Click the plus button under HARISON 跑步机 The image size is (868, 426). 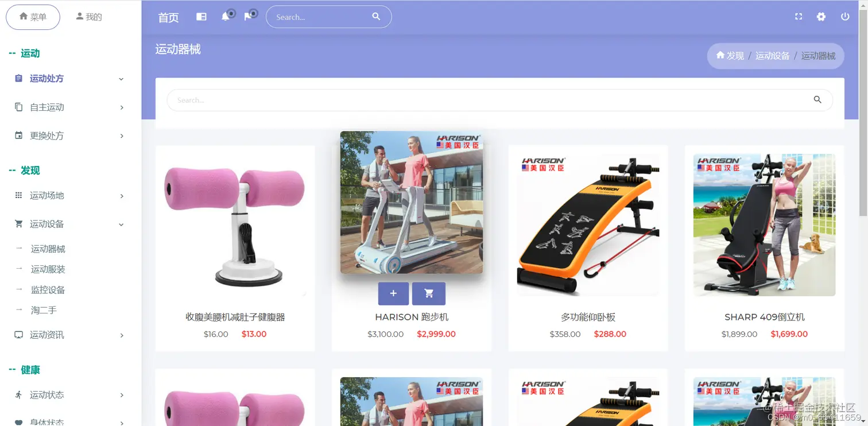point(393,293)
